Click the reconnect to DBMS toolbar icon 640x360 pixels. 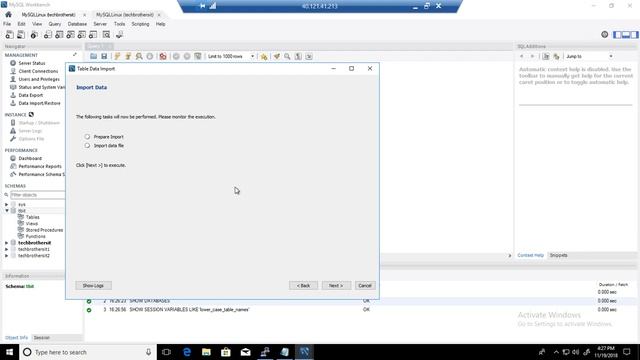click(119, 35)
